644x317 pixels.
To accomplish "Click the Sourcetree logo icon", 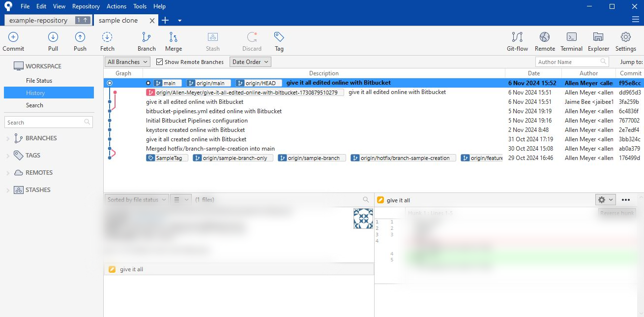I will (8, 6).
